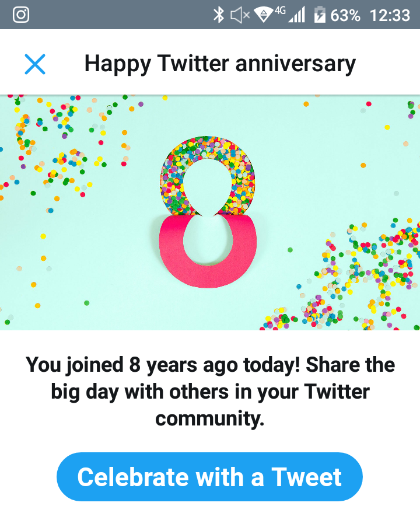Tap the Instagram notification icon
The image size is (420, 527).
tap(21, 15)
